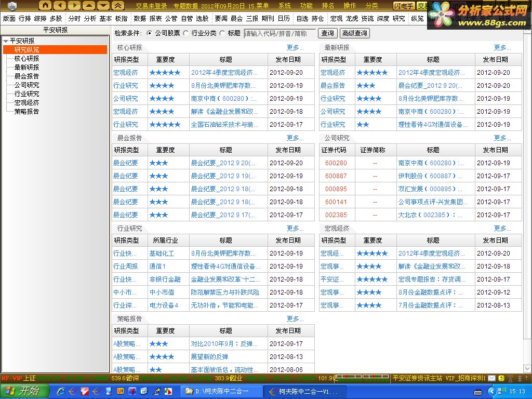Open report 宏观专题报告：存货调...

[x=431, y=279]
